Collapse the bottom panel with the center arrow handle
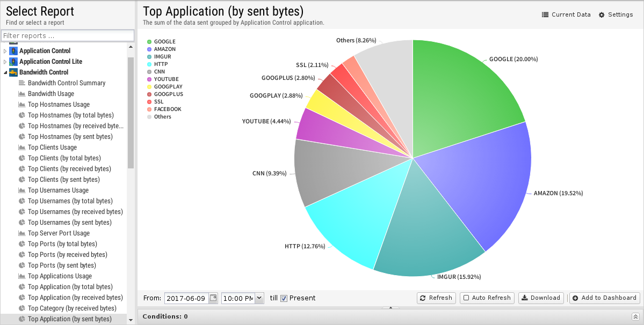The width and height of the screenshot is (644, 325). tap(390, 307)
